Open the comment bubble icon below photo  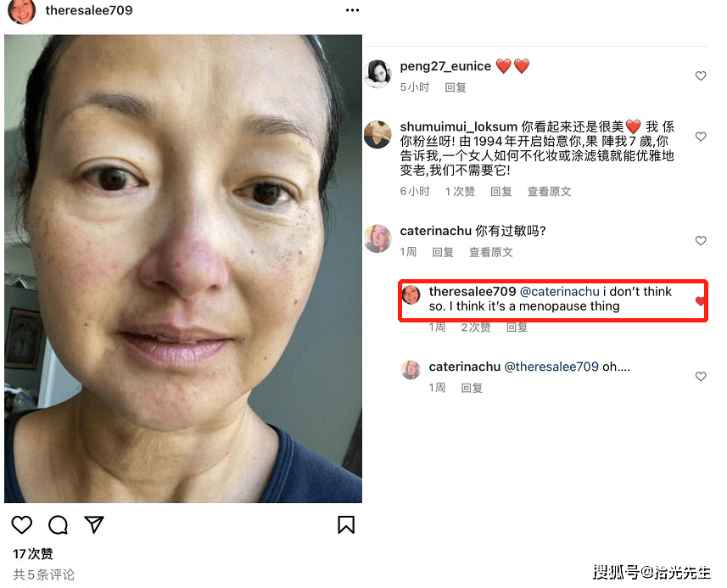[x=58, y=525]
